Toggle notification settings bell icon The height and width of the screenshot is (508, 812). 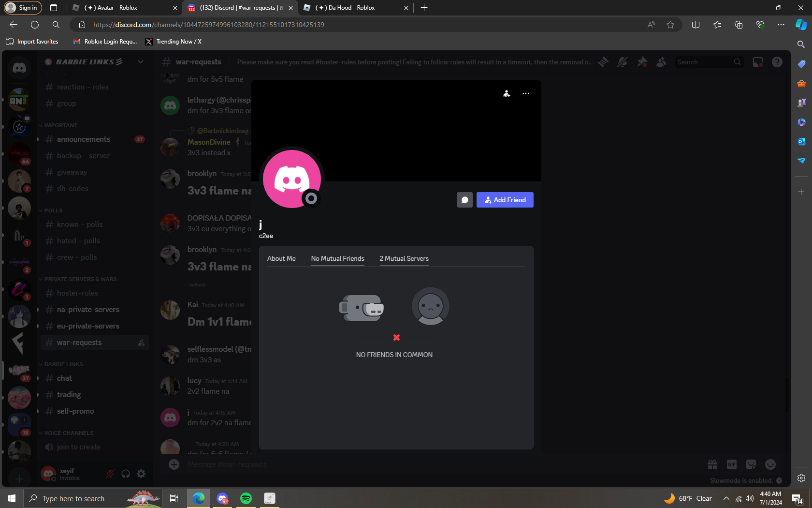point(623,62)
